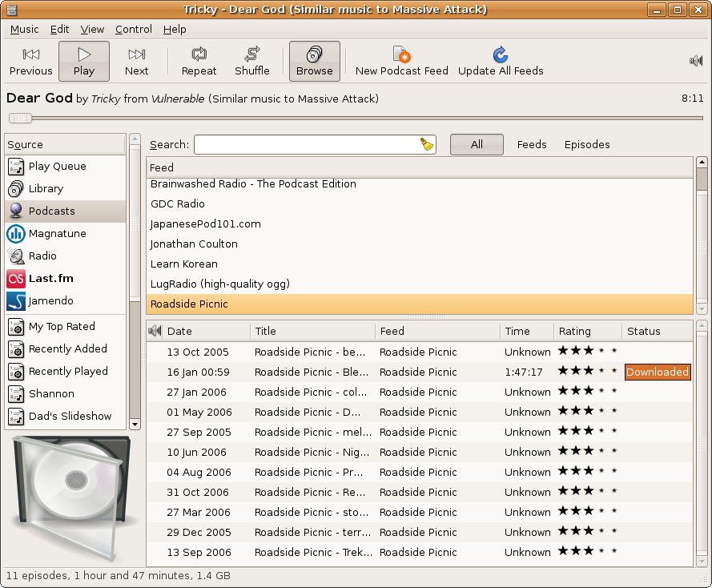Click the Feed list column header
Viewport: 712px width, 588px height.
[x=420, y=167]
